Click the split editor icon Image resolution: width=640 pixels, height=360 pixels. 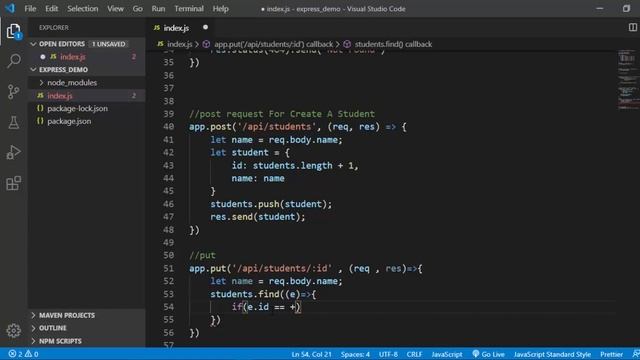point(632,27)
